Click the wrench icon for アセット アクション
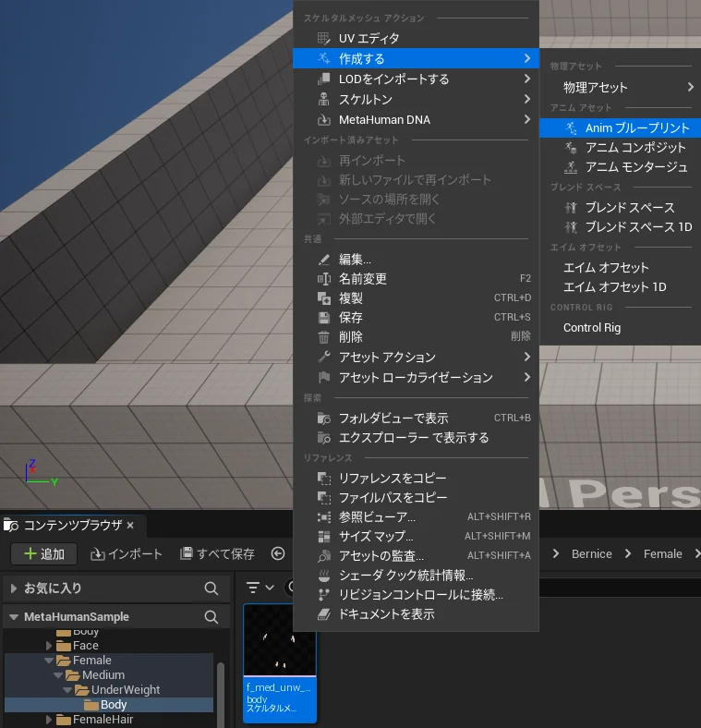Screen dimensions: 701x728 (x=323, y=357)
